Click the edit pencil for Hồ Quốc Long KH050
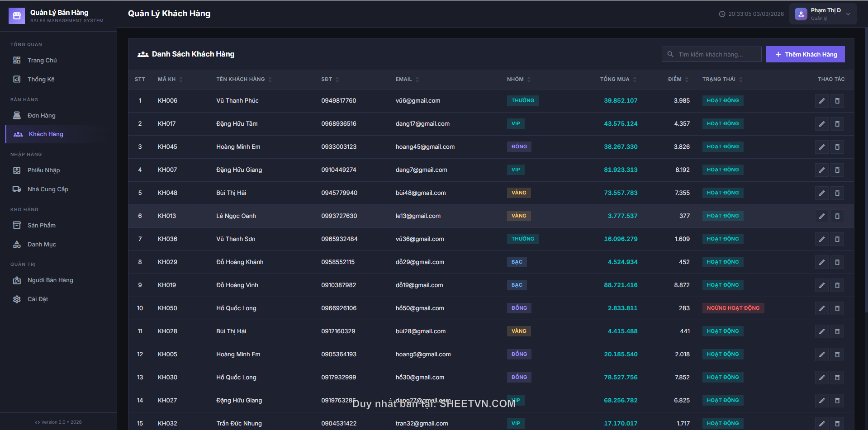This screenshot has width=868, height=430. (x=821, y=308)
